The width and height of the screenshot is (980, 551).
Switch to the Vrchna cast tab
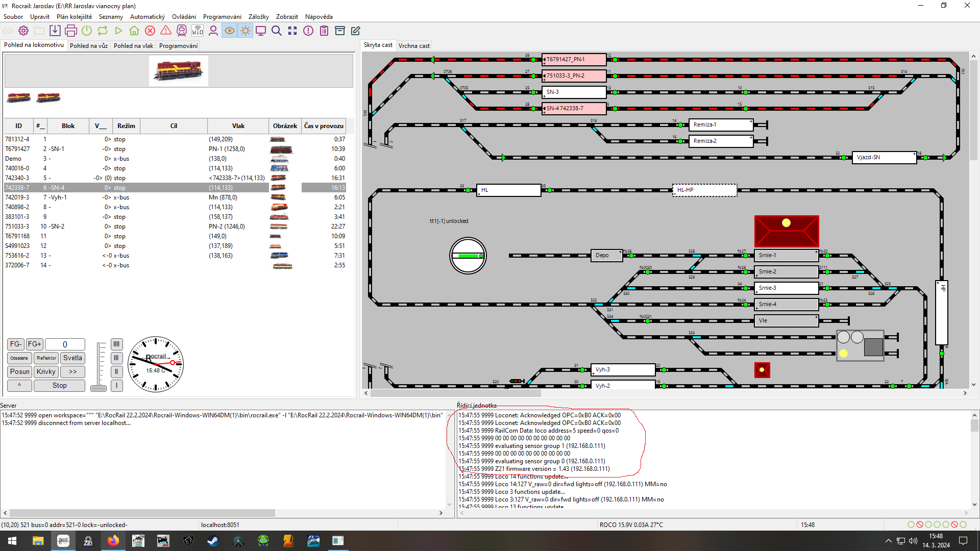(414, 45)
